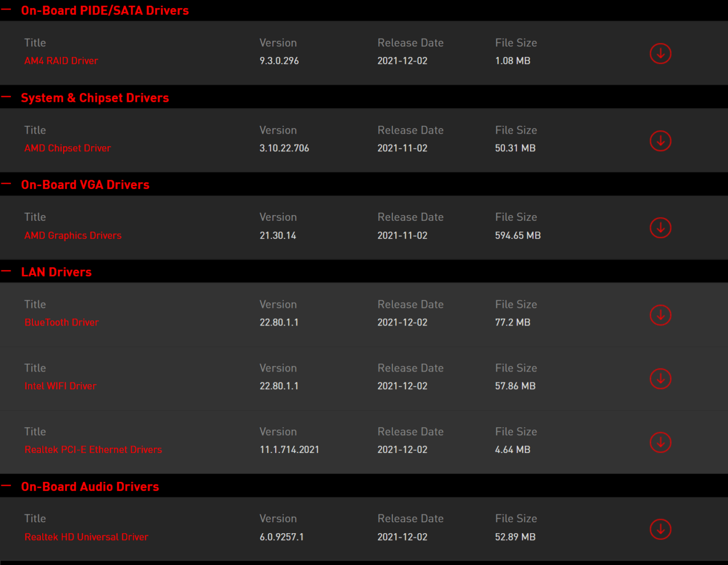Download the AMD Chipset Driver

tap(660, 141)
